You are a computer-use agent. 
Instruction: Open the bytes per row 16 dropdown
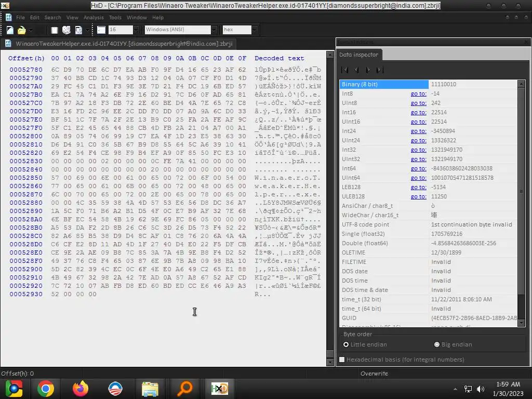tap(136, 30)
